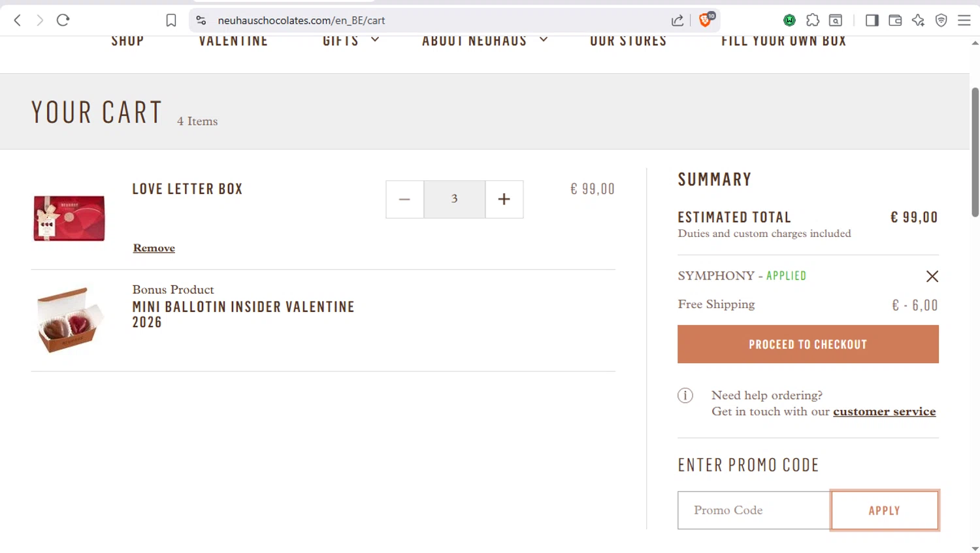The image size is (980, 553).
Task: Decrease Love Letter Box quantity
Action: [404, 199]
